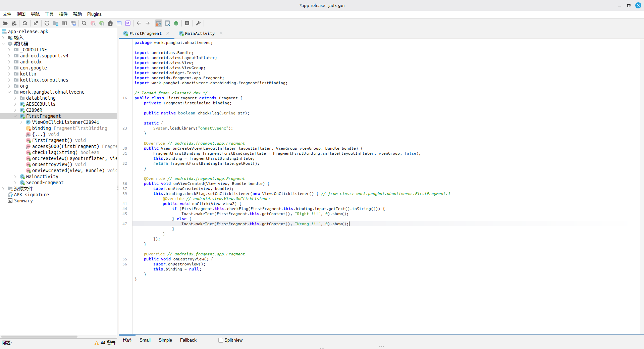Collapse the FirstFragment tree node
The width and height of the screenshot is (644, 349).
pyautogui.click(x=15, y=116)
